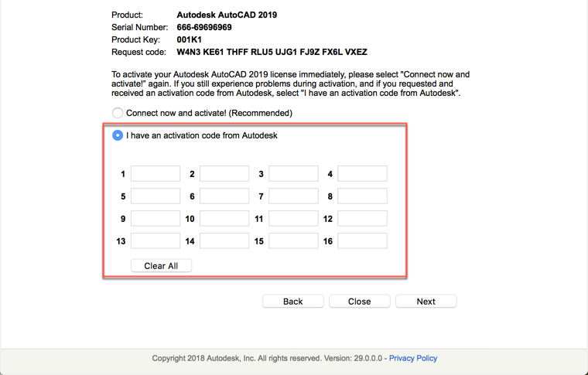Click the Next button

[426, 302]
